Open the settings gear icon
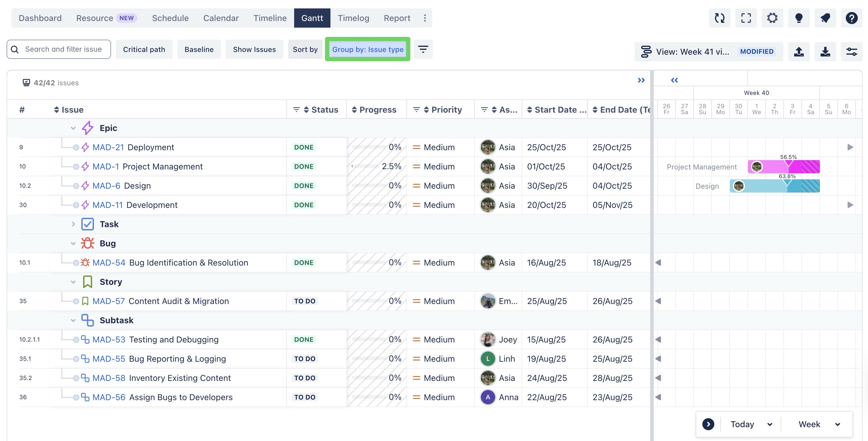The width and height of the screenshot is (868, 441). [772, 18]
